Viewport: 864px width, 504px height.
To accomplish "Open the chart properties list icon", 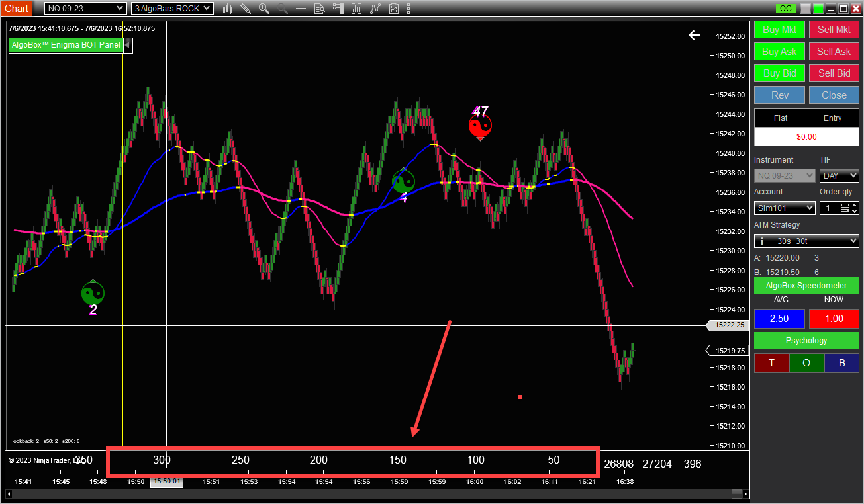I will click(413, 9).
